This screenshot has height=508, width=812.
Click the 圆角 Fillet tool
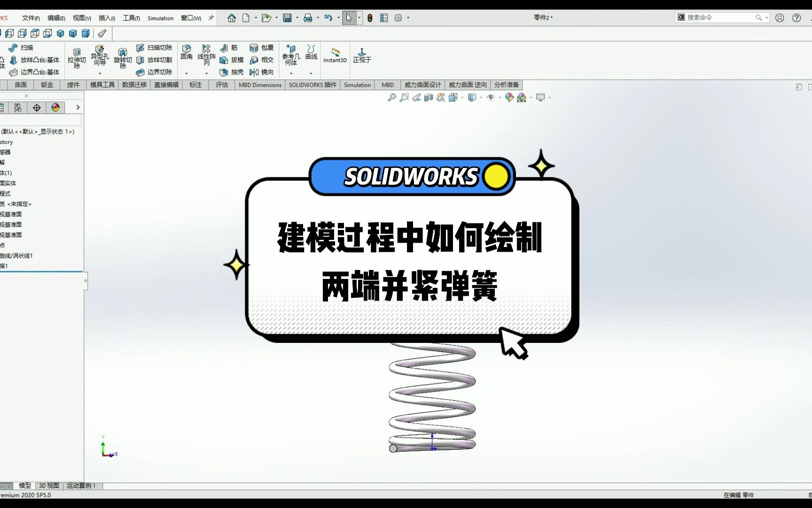[187, 53]
